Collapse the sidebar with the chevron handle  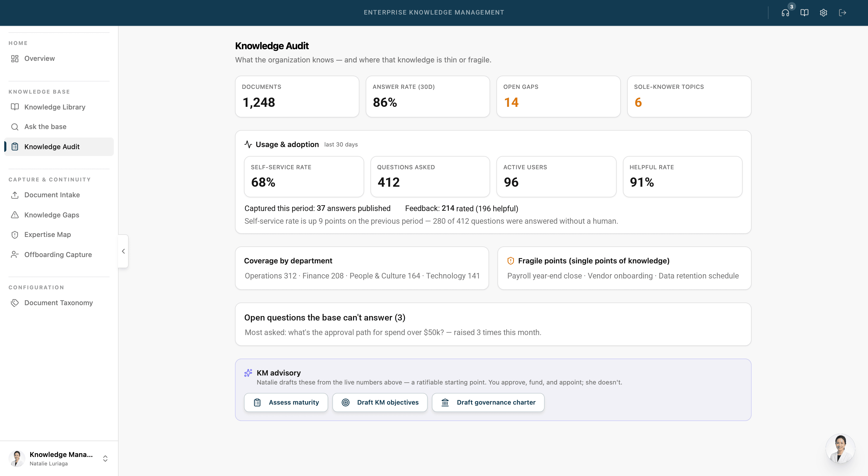123,251
